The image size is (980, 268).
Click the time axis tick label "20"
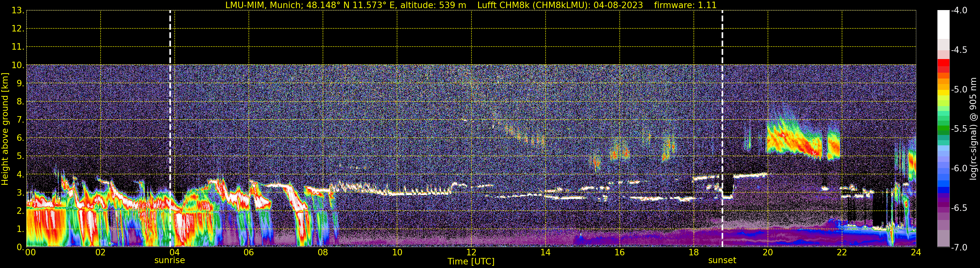tap(768, 252)
